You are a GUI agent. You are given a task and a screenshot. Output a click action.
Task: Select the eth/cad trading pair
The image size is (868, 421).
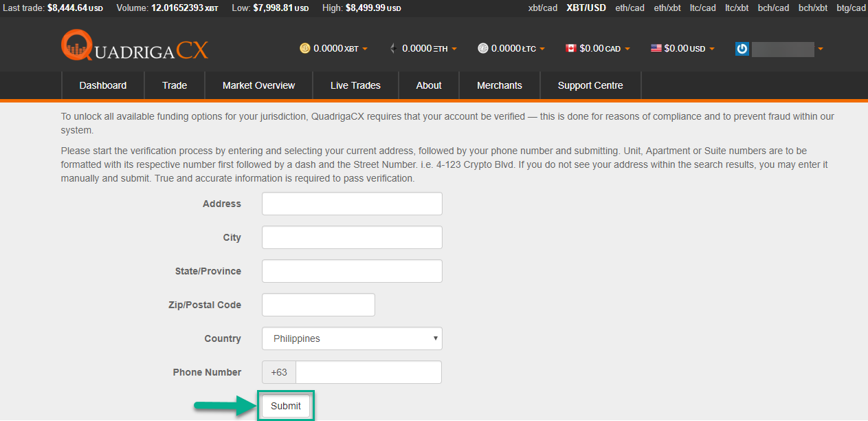[x=630, y=8]
